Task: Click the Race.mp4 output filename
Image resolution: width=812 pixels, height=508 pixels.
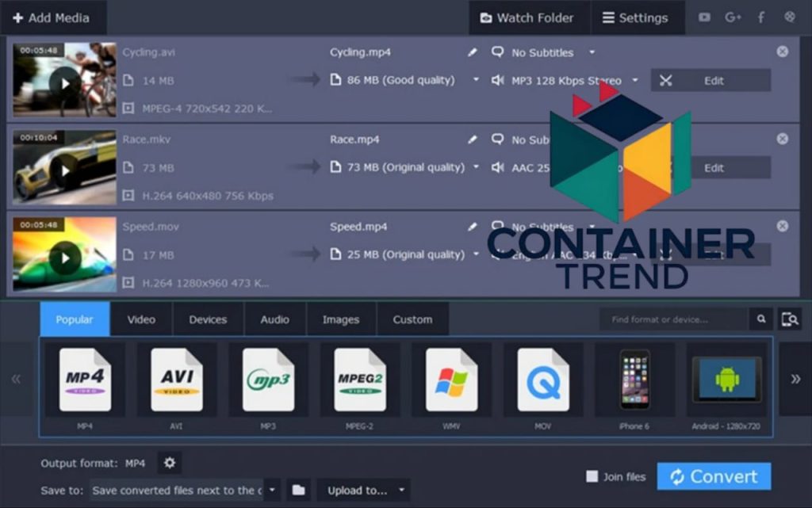Action: [354, 139]
